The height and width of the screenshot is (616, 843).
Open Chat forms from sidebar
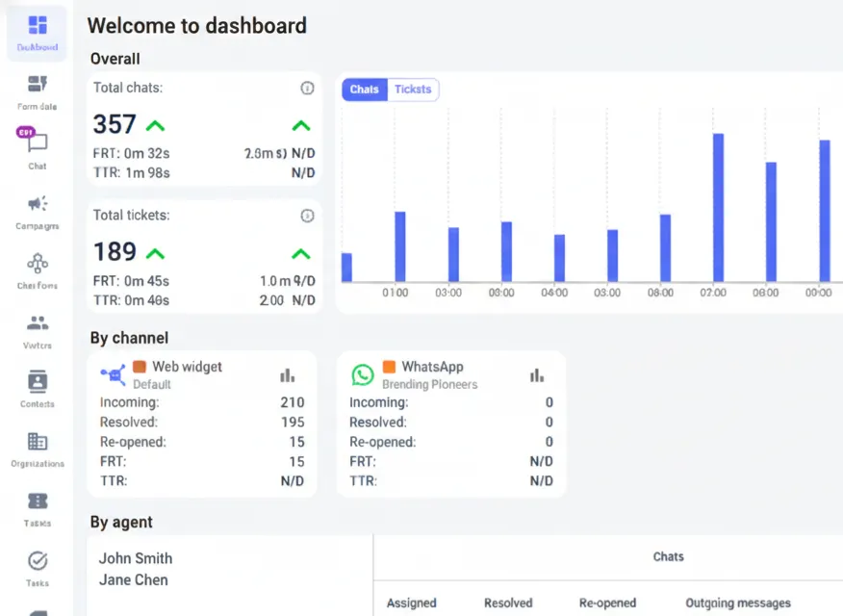pyautogui.click(x=37, y=271)
